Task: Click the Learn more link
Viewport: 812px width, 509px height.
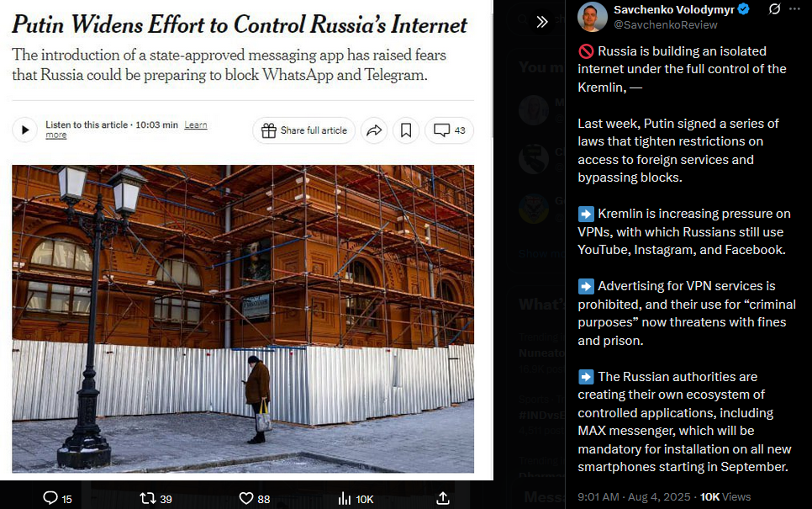Action: pyautogui.click(x=196, y=125)
